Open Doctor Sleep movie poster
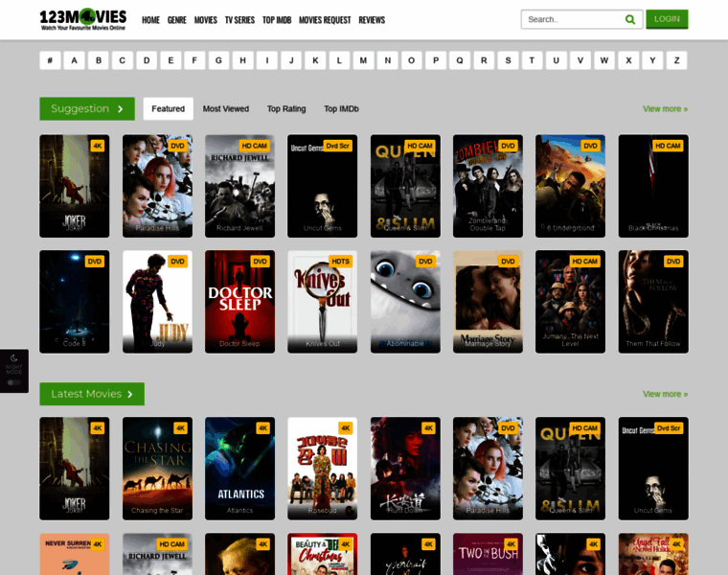This screenshot has width=728, height=575. [x=240, y=302]
